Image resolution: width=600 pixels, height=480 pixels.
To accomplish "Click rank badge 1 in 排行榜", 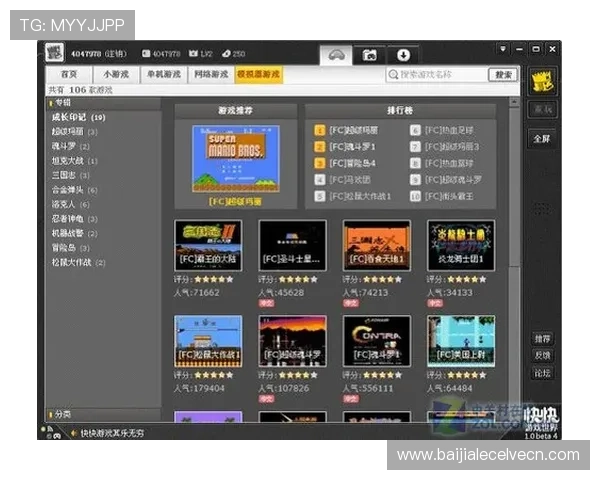I will (x=320, y=131).
